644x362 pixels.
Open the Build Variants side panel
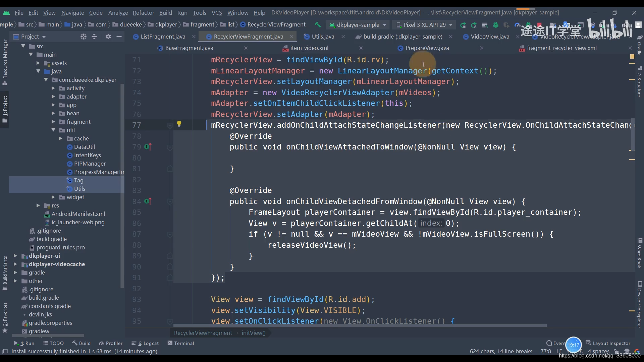[5, 273]
